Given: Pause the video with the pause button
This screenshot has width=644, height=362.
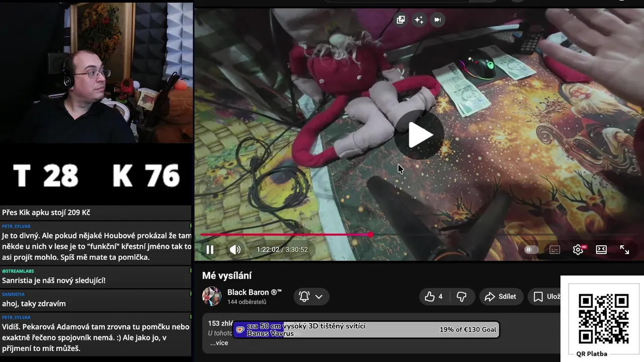Looking at the screenshot, I should [210, 249].
